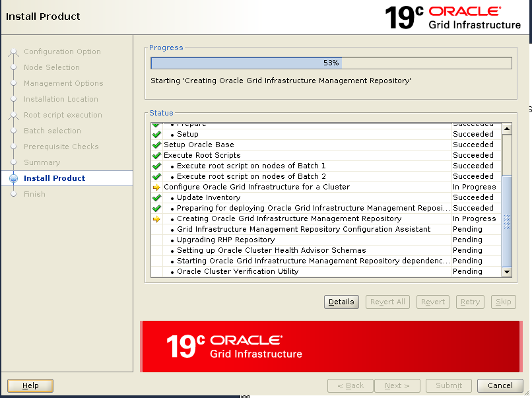This screenshot has width=532, height=398.
Task: Open Help for the installer
Action: pyautogui.click(x=30, y=385)
